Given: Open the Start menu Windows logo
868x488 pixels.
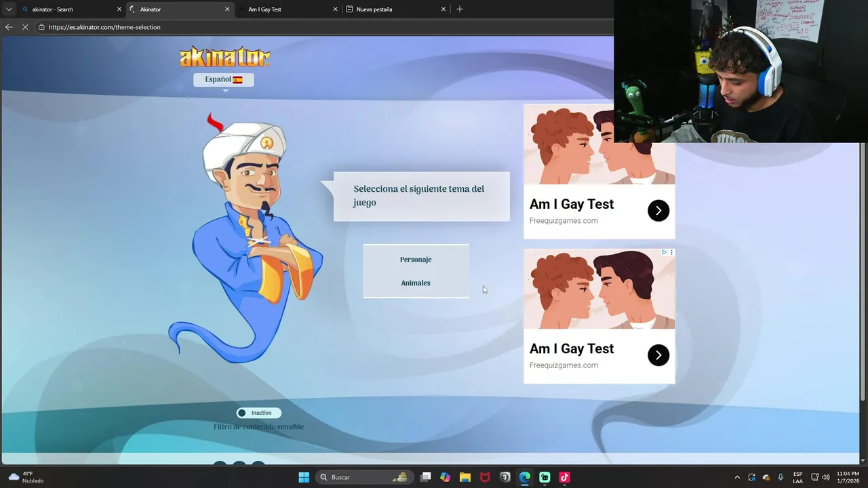Looking at the screenshot, I should point(304,477).
